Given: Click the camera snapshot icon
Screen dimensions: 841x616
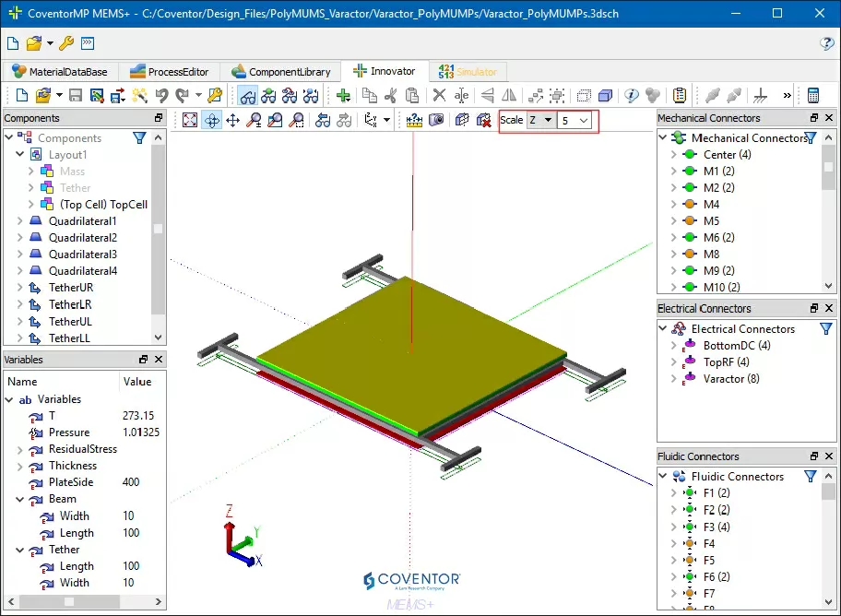Looking at the screenshot, I should pos(436,120).
